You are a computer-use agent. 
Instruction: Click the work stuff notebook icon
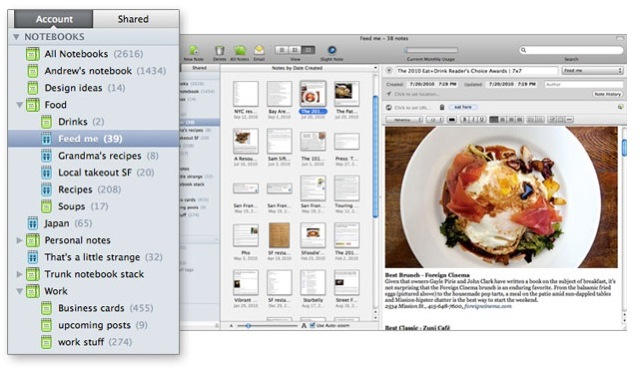(47, 342)
